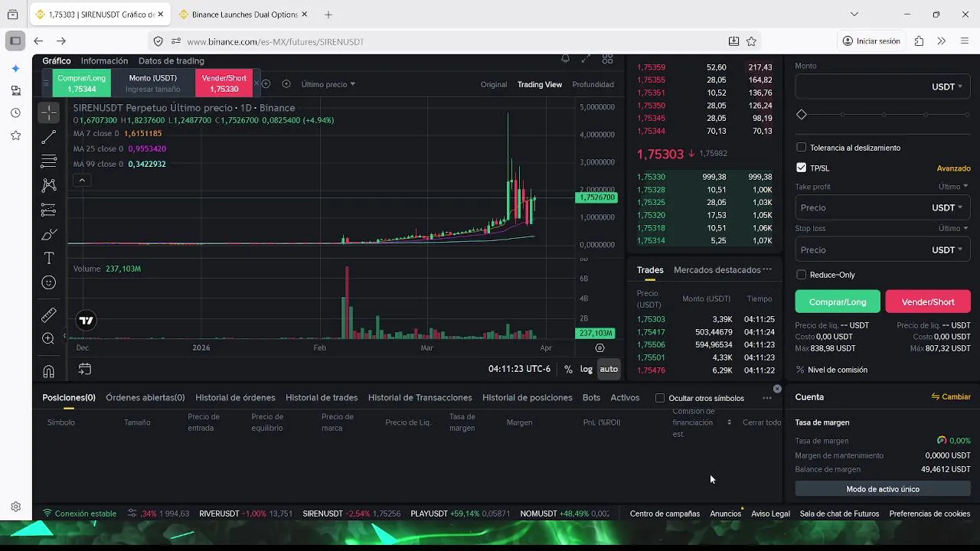Open the go-to-date calendar icon

tap(85, 369)
